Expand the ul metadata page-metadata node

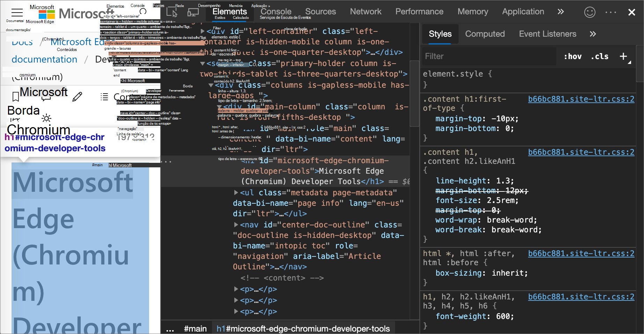pos(236,193)
